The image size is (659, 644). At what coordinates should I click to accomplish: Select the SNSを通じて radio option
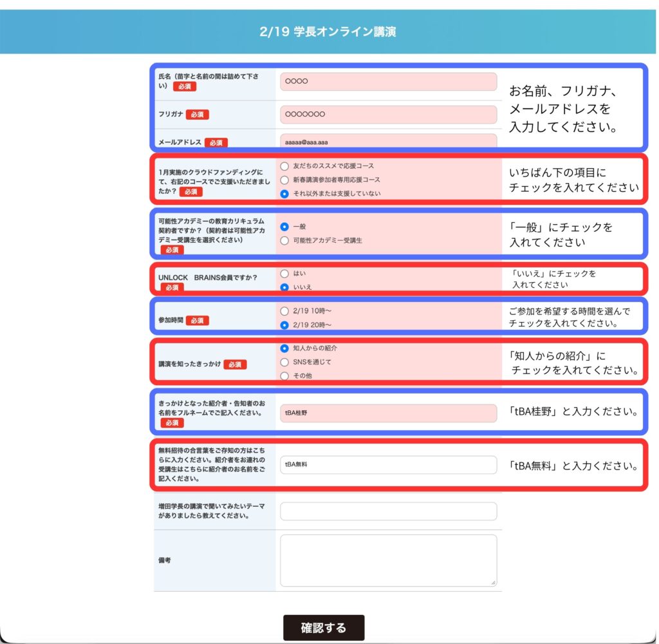285,362
